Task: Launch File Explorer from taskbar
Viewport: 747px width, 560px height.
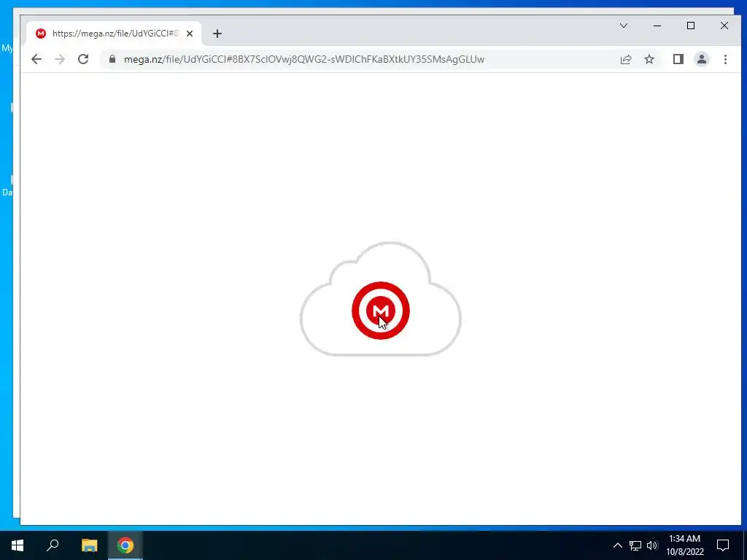Action: (x=89, y=545)
